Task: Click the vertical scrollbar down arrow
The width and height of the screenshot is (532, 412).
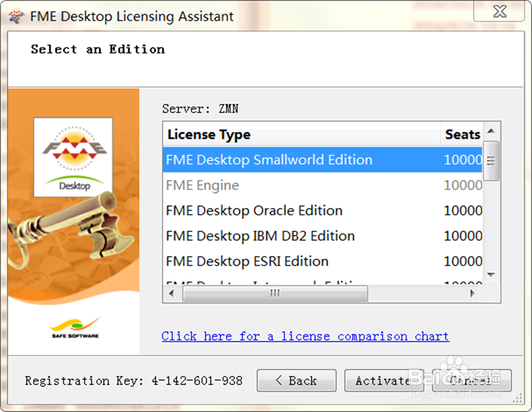Action: pos(491,275)
